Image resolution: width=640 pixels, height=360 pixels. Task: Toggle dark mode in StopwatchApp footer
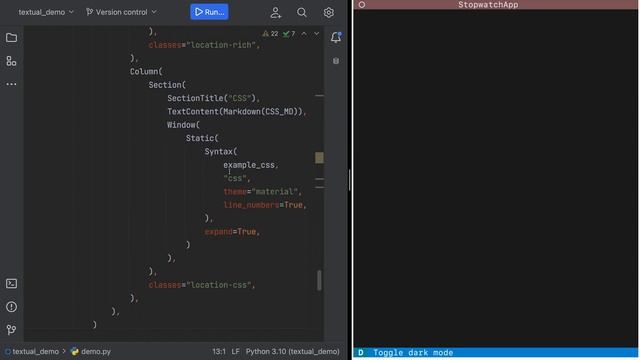(x=406, y=352)
